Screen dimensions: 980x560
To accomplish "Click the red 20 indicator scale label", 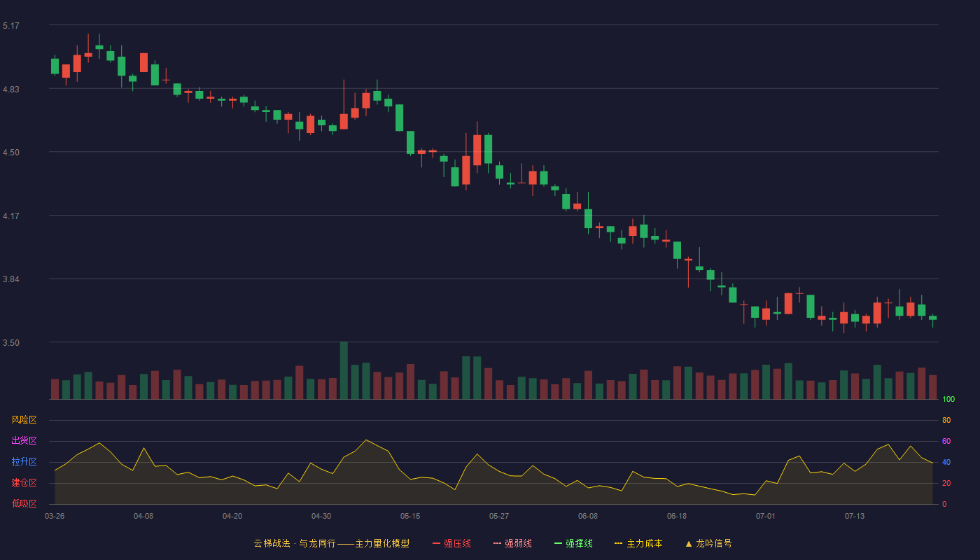I will [946, 483].
